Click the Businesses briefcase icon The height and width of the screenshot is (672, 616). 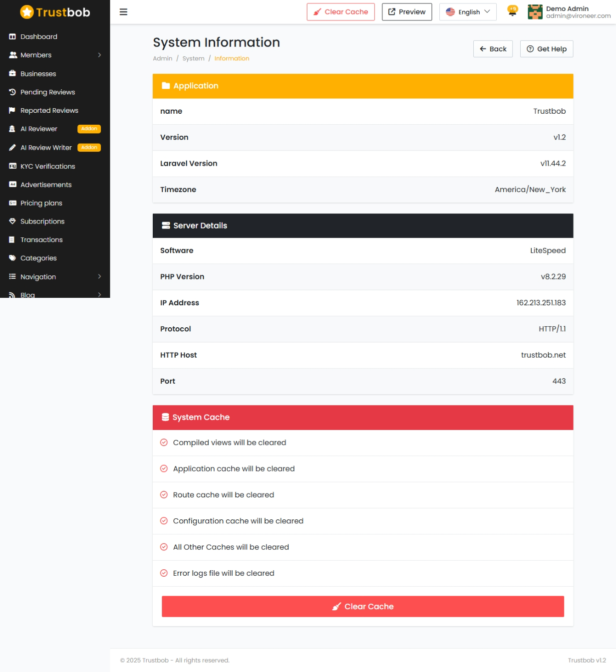click(12, 73)
